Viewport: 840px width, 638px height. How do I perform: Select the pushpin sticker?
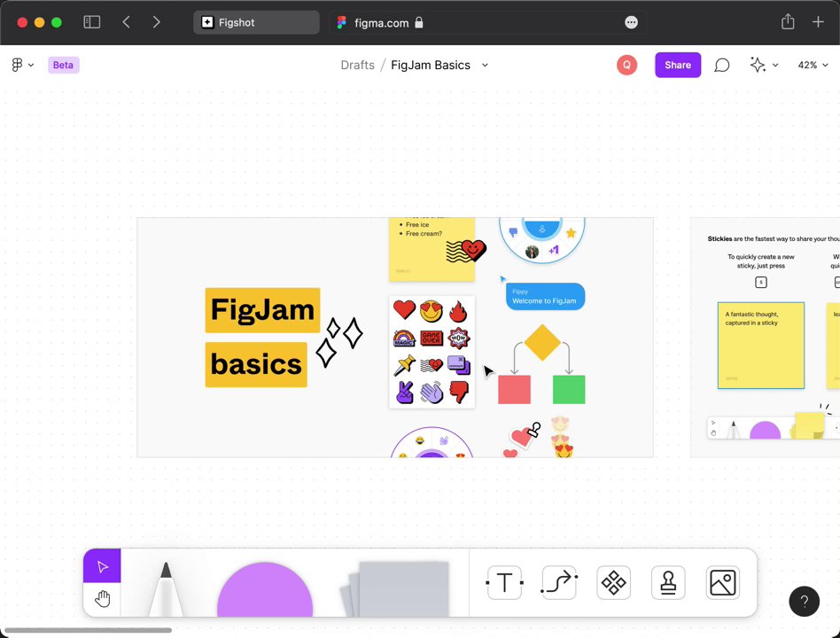click(x=404, y=365)
